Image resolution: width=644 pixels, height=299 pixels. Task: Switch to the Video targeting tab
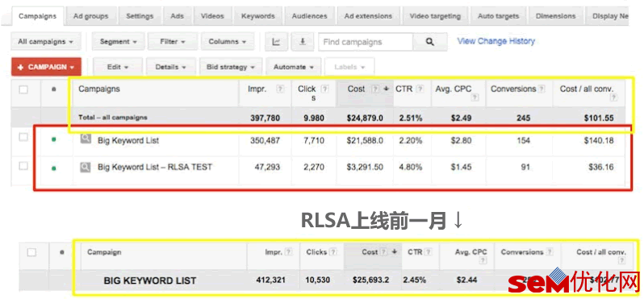(435, 16)
